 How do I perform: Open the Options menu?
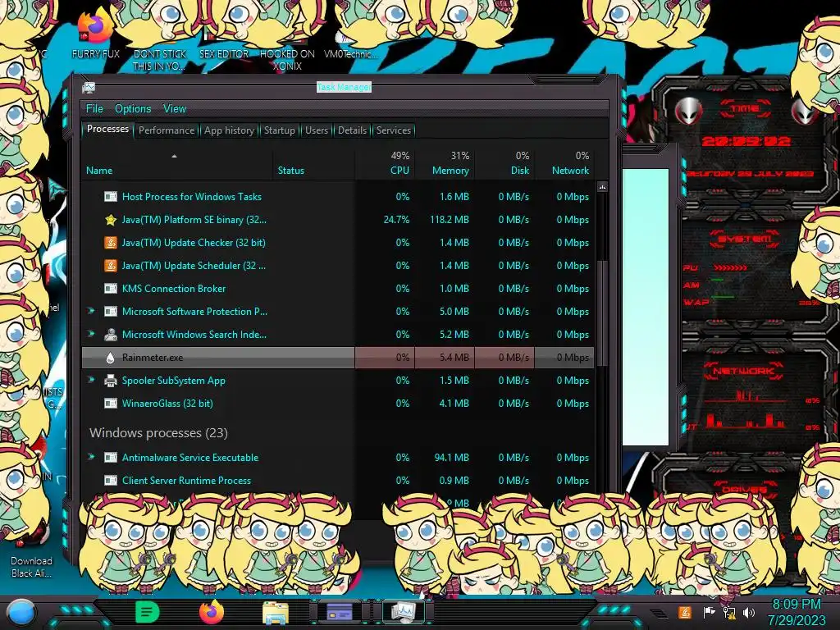tap(133, 109)
